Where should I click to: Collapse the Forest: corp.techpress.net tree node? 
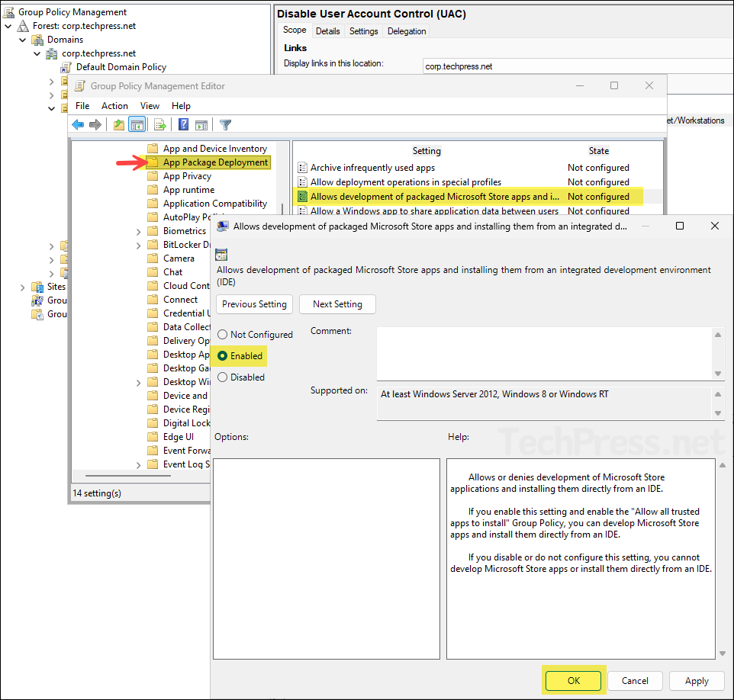click(x=8, y=25)
